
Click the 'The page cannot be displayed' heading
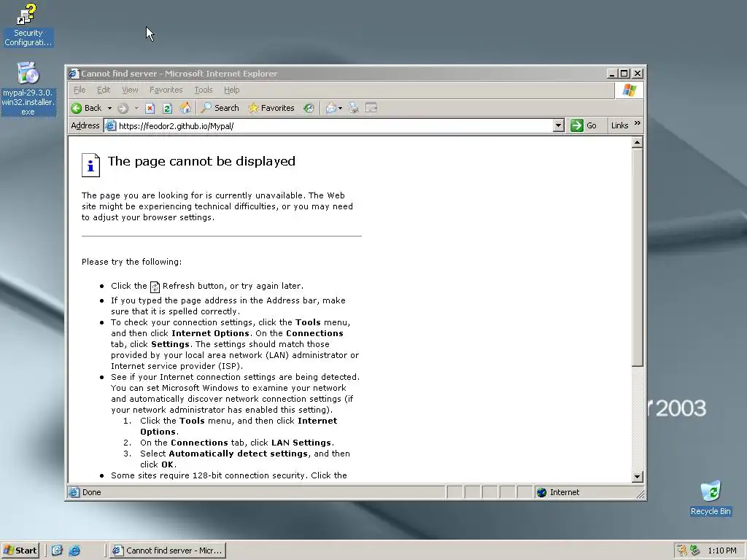(201, 161)
